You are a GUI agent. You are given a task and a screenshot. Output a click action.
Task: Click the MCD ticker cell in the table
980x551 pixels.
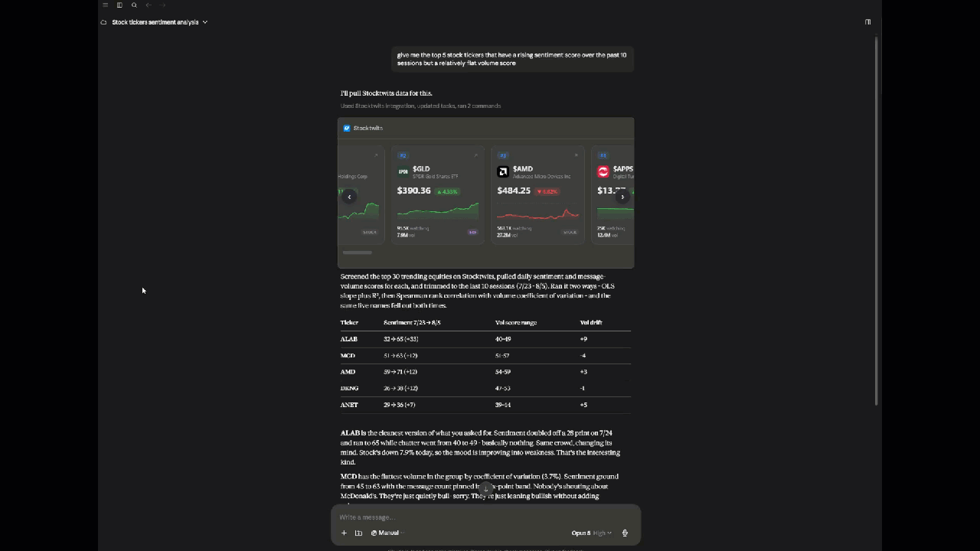[348, 355]
